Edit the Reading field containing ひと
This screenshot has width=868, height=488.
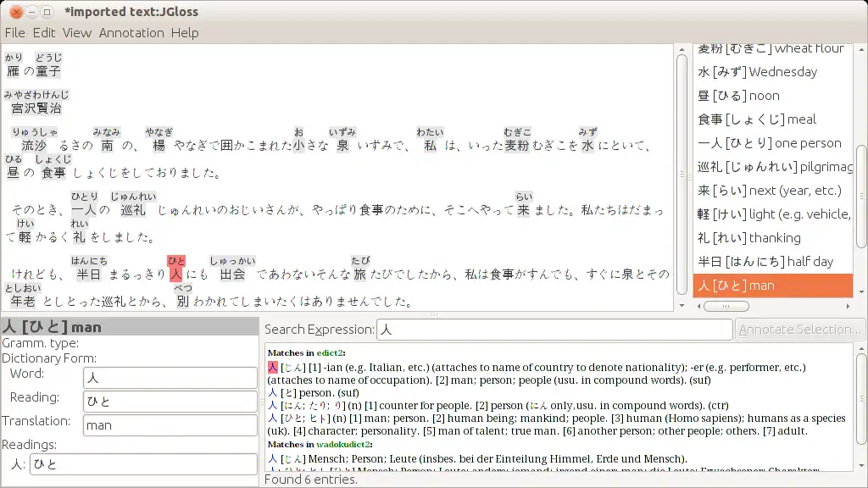tap(170, 402)
